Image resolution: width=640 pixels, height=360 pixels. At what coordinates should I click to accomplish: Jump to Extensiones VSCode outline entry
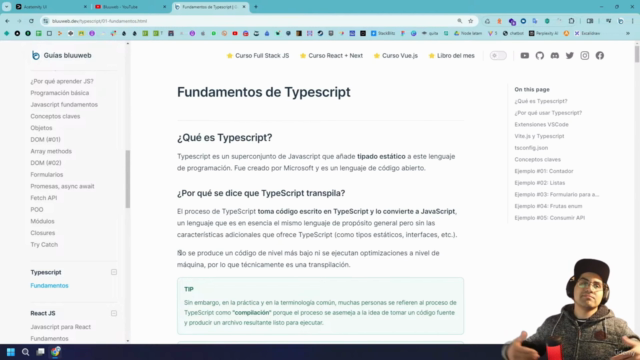pos(541,124)
